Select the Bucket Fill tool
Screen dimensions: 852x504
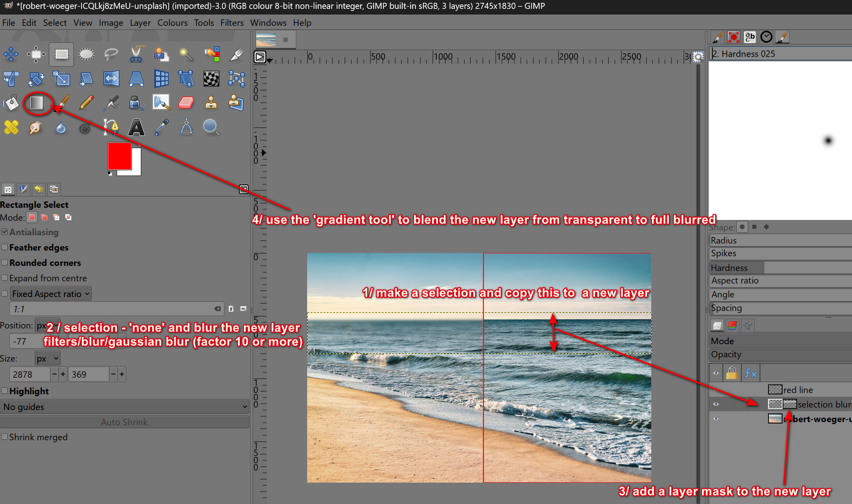pos(11,103)
